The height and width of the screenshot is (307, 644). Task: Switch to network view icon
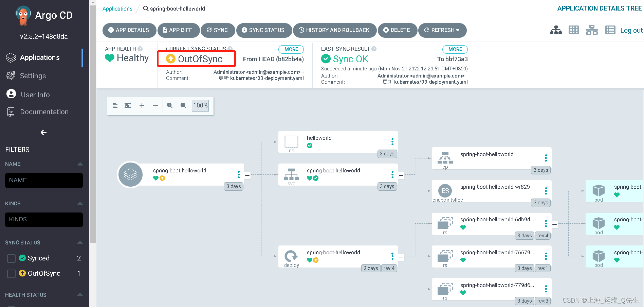[x=592, y=30]
